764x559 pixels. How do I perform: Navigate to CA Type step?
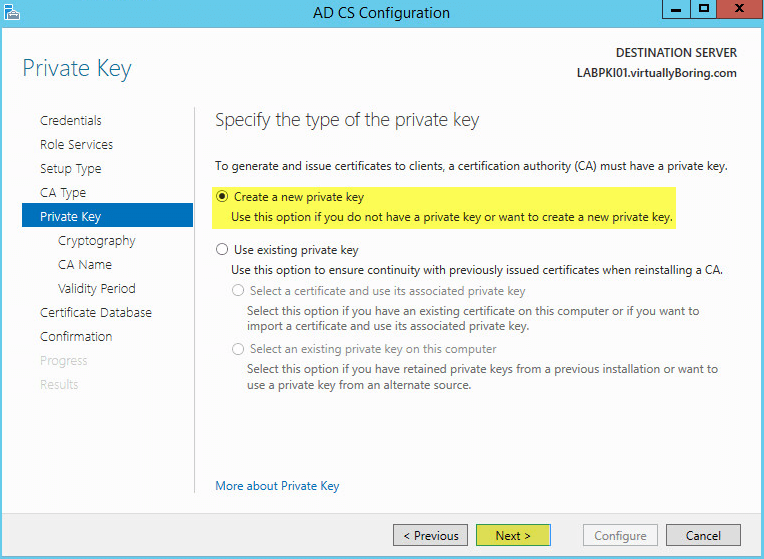(63, 193)
